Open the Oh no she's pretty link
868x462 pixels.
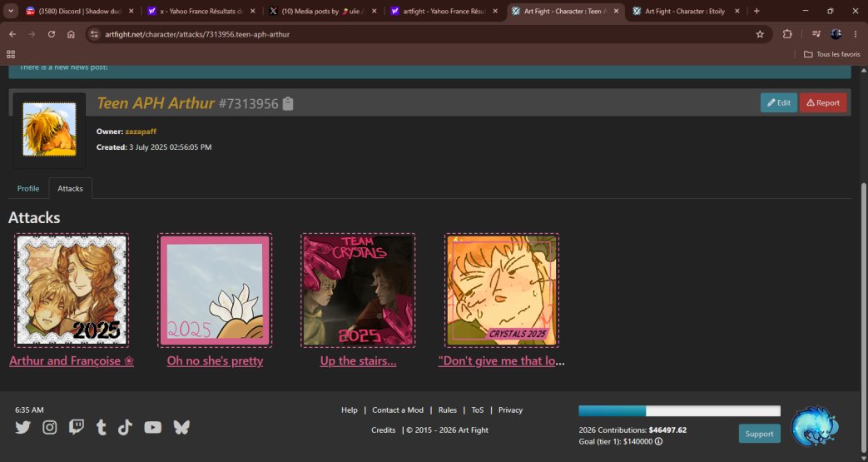[215, 360]
